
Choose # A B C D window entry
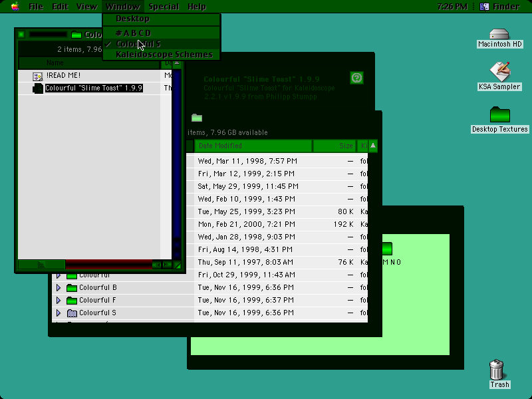coord(161,33)
